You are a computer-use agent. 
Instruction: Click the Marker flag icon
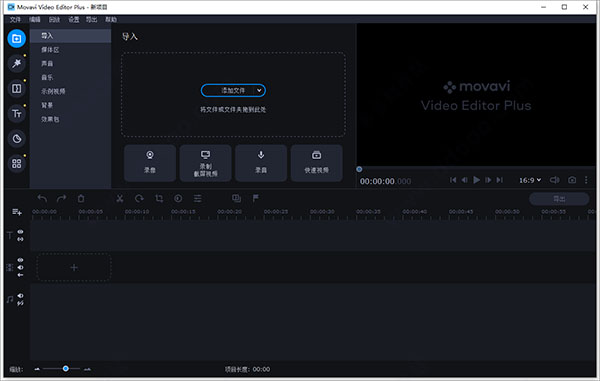(256, 198)
